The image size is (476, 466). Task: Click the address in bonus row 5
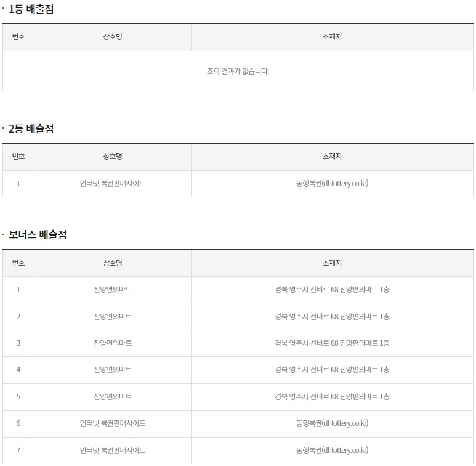332,397
